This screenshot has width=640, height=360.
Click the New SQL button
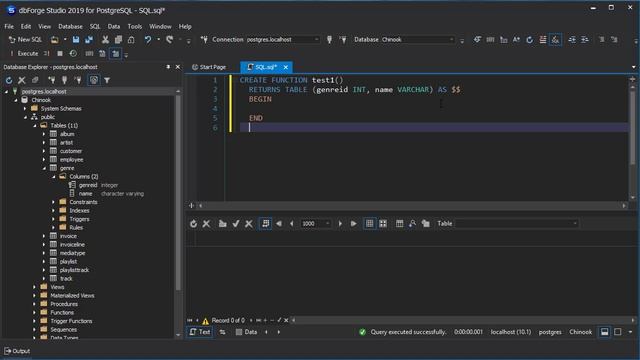click(x=25, y=40)
